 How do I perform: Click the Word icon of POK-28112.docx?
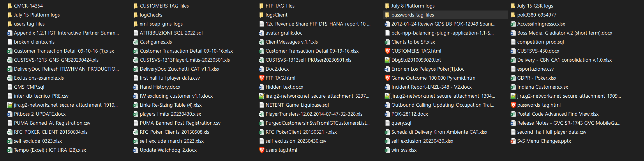pos(387,114)
